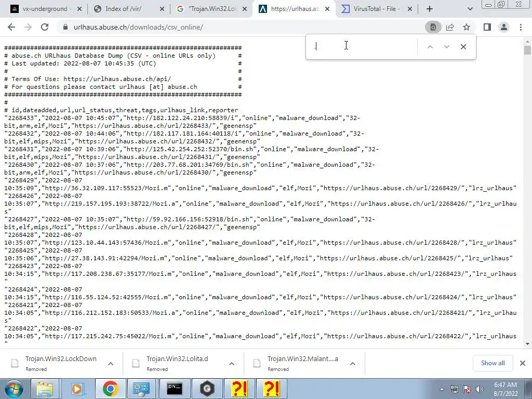Expand Trojan.Win32.Malant download options

pyautogui.click(x=353, y=363)
